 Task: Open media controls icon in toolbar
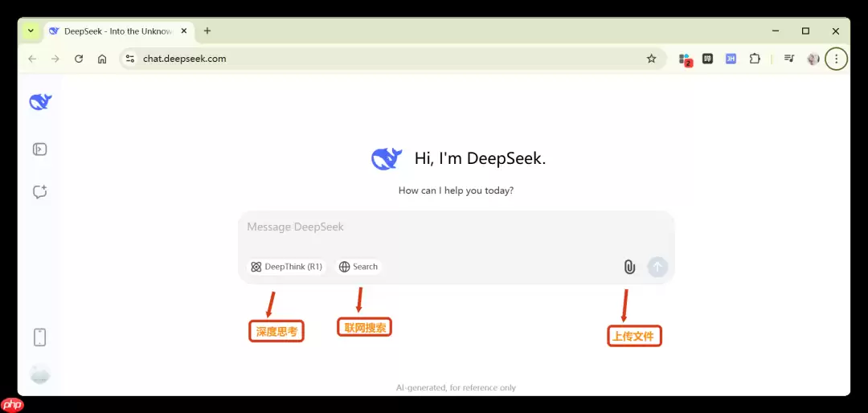[789, 59]
